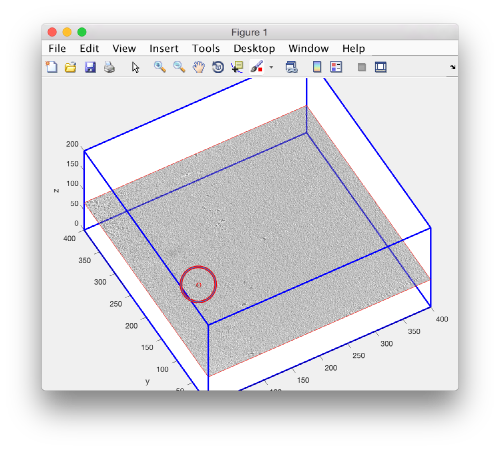Toggle the Brush data tool

[257, 67]
